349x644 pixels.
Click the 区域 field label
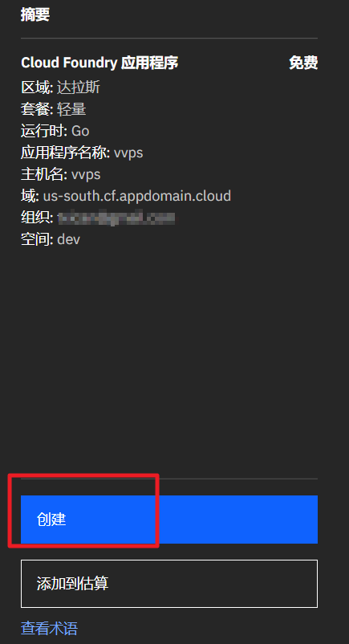37,87
